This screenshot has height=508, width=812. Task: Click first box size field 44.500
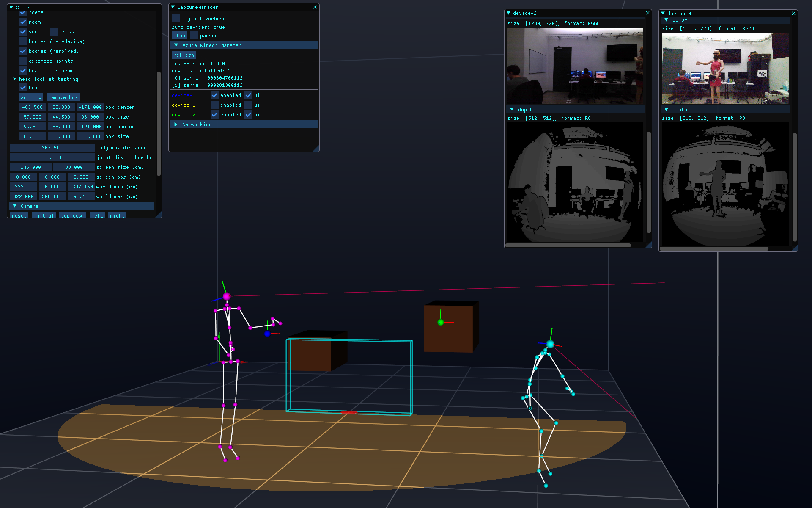pos(61,117)
